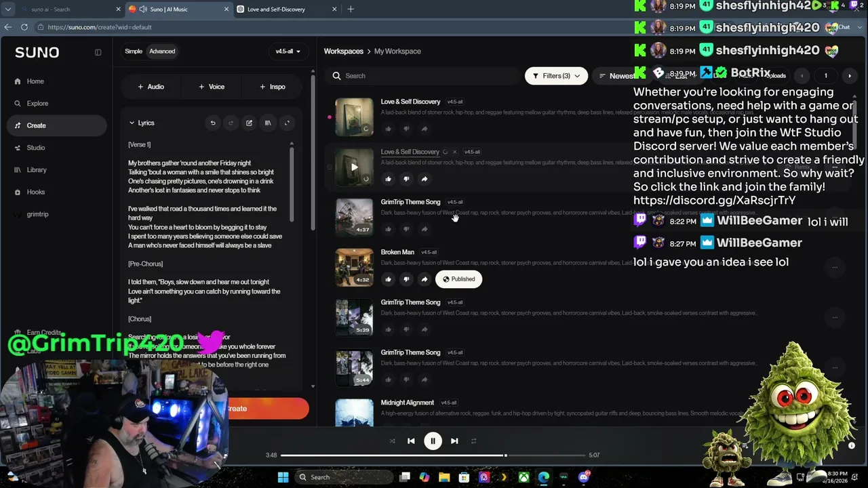Seek within the song progress bar
This screenshot has width=868, height=488.
tap(433, 455)
